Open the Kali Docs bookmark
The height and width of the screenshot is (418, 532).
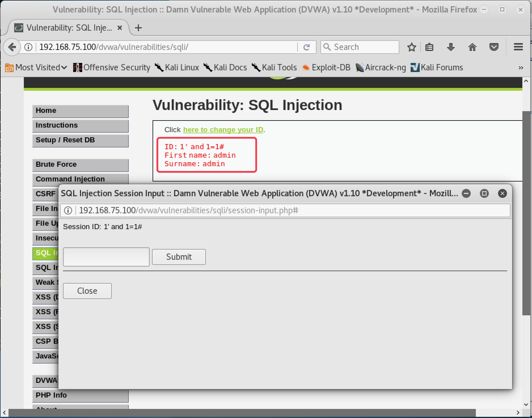[x=225, y=67]
